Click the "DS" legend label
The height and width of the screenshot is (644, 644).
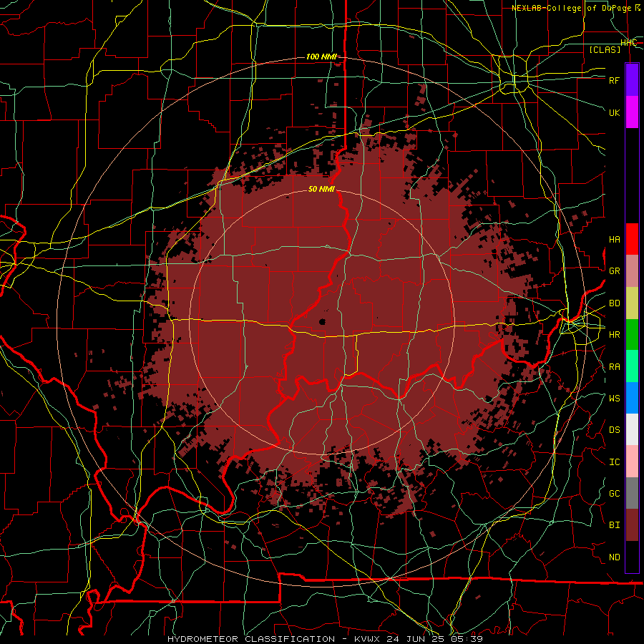click(615, 430)
